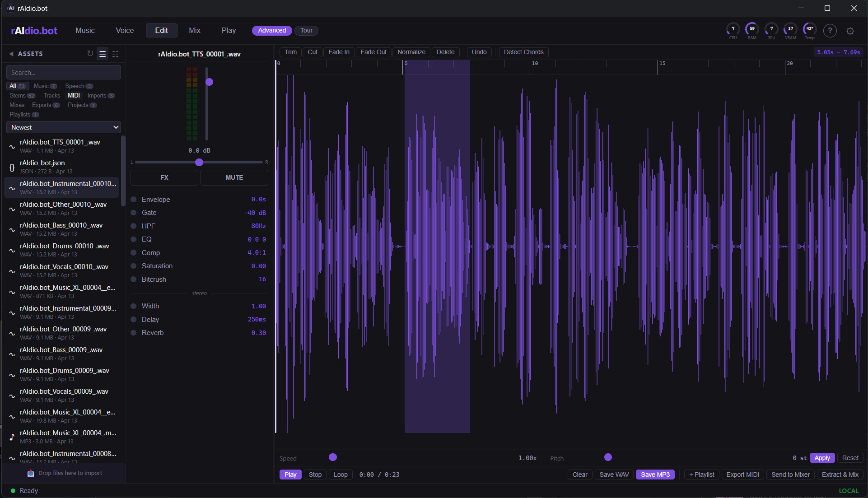Click the CPU usage gauge
The image size is (868, 498).
click(733, 31)
